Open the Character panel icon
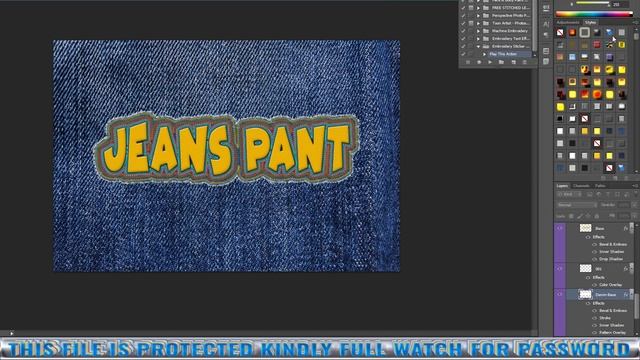The height and width of the screenshot is (360, 640). tap(546, 24)
